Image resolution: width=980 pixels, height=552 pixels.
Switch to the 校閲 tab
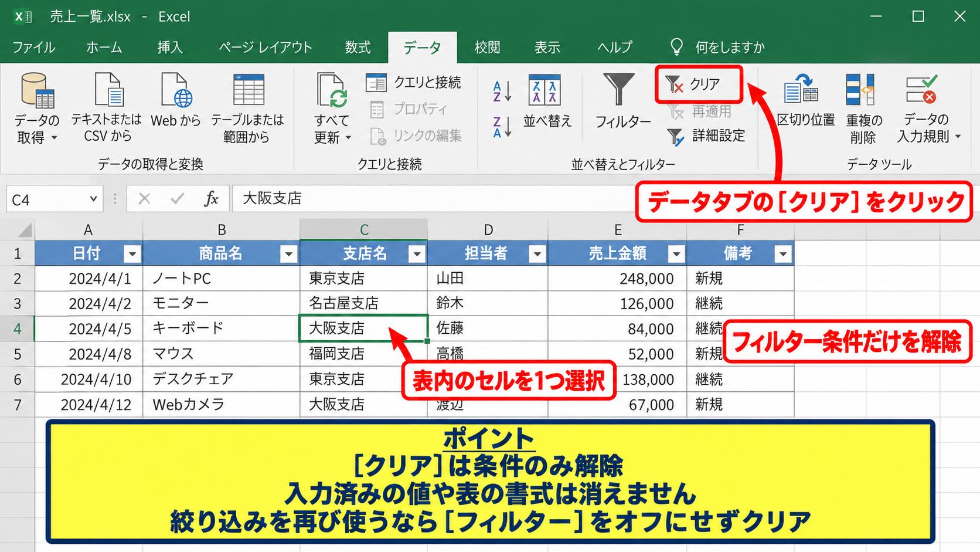[488, 47]
